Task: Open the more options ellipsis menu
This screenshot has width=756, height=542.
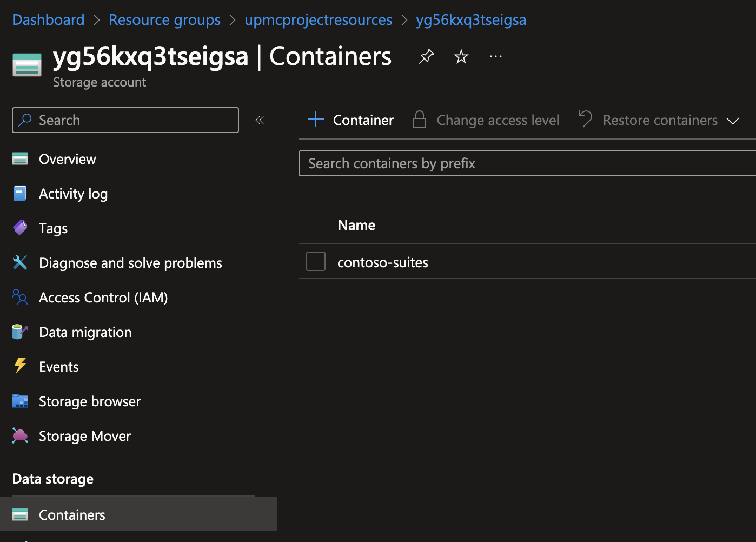Action: coord(496,56)
